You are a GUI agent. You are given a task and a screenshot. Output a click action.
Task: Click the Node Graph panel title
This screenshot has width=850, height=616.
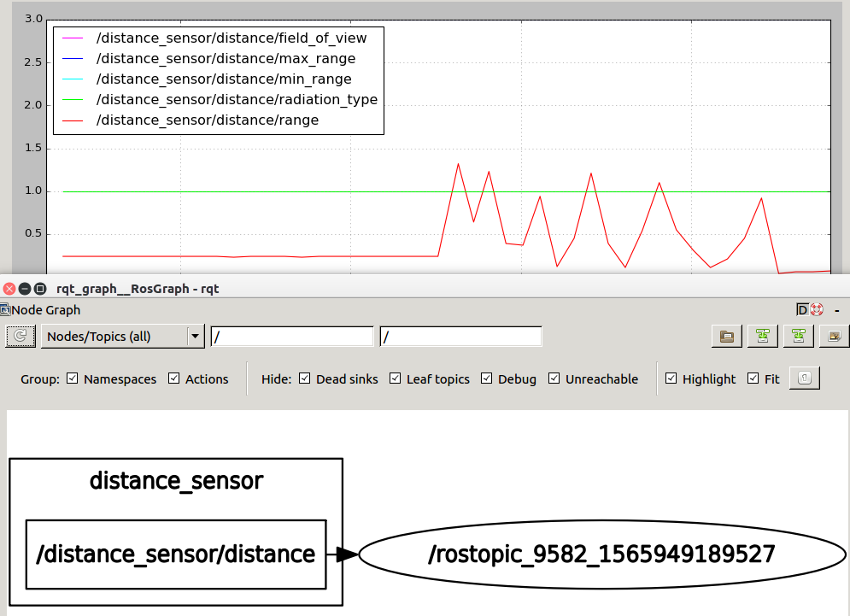click(x=46, y=310)
